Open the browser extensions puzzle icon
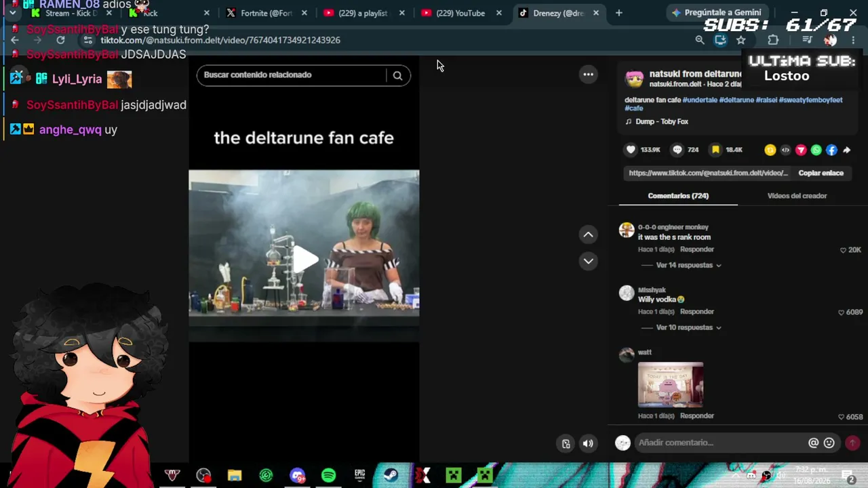 (772, 40)
